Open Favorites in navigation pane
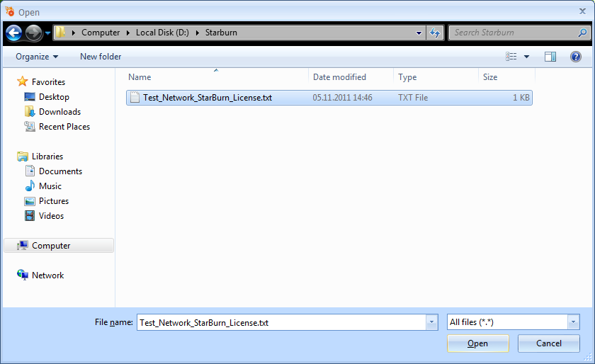Screen dimensions: 595x364 click(48, 82)
